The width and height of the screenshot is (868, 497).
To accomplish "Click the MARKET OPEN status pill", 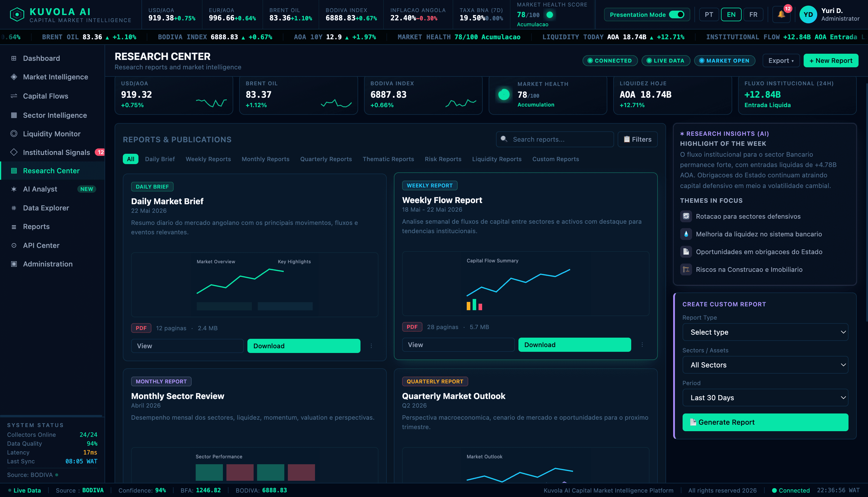I will [x=725, y=61].
